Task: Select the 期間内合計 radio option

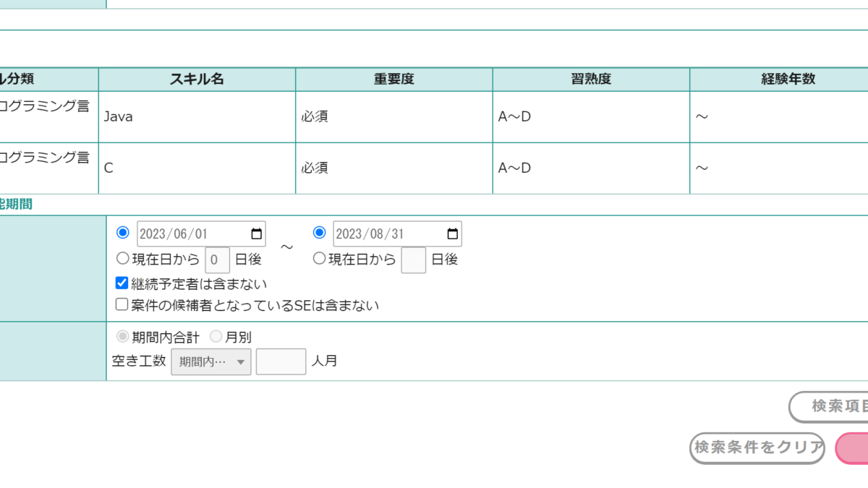Action: (123, 336)
